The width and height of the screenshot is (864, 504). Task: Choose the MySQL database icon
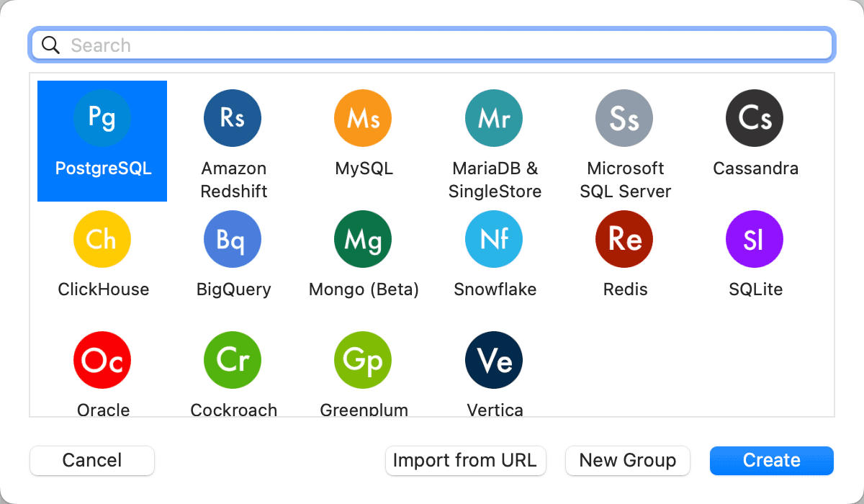(x=363, y=117)
